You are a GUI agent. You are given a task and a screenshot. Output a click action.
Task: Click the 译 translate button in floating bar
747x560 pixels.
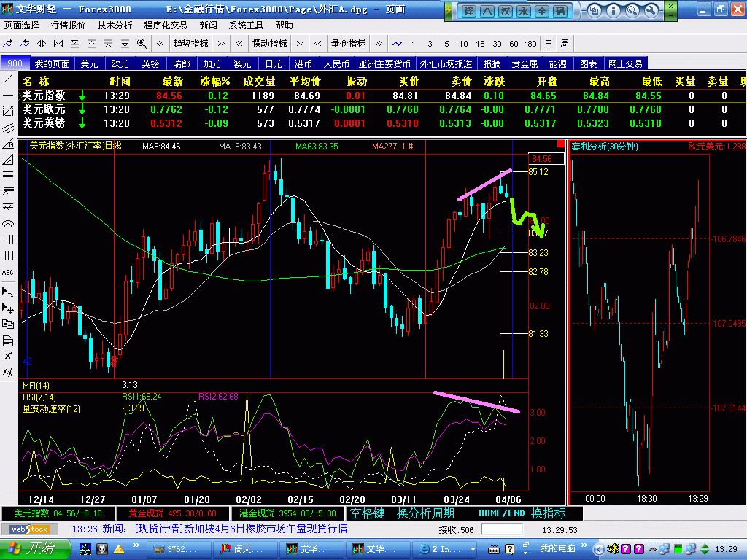(468, 11)
